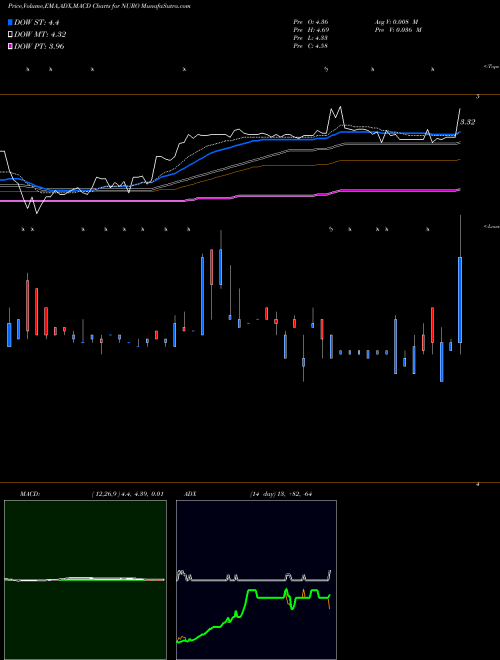Click the 'Pre V: 0.036 M' value
The height and width of the screenshot is (660, 500).
point(398,30)
